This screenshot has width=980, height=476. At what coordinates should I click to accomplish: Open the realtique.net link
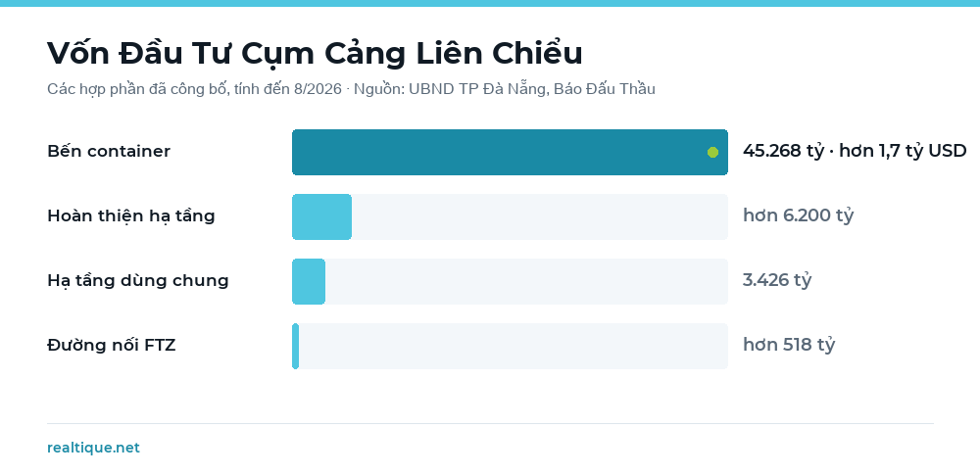(x=94, y=448)
